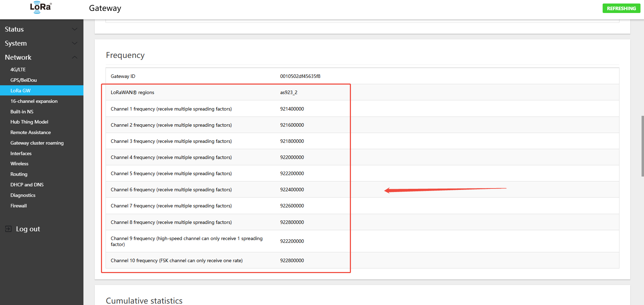Collapse the Network menu chevron
The width and height of the screenshot is (644, 305).
click(x=74, y=57)
